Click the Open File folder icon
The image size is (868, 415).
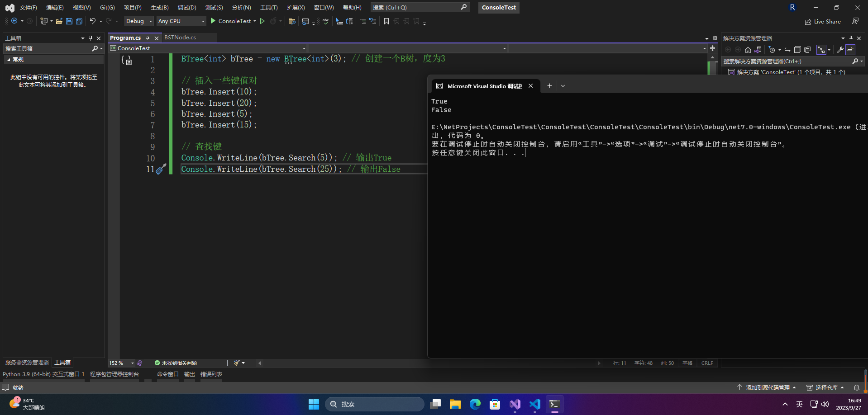coord(59,21)
